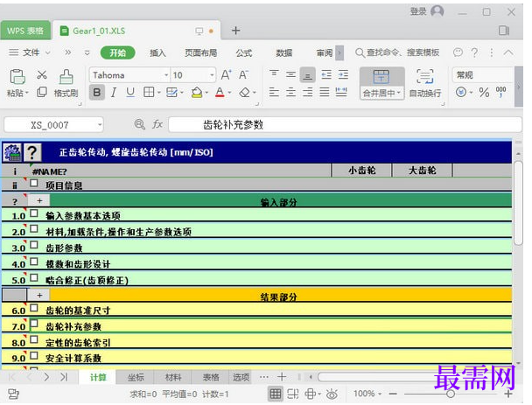The image size is (532, 405).
Task: Expand the 结果部分 plus button
Action: (x=39, y=295)
